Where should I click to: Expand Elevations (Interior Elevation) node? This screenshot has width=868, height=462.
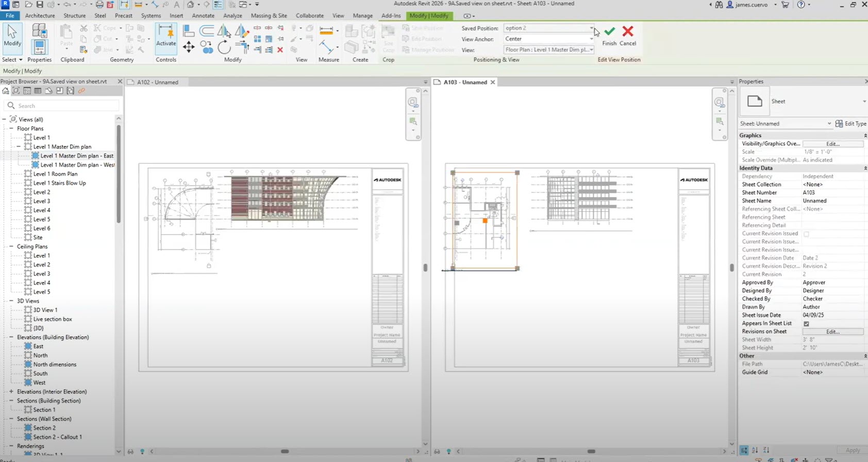11,392
